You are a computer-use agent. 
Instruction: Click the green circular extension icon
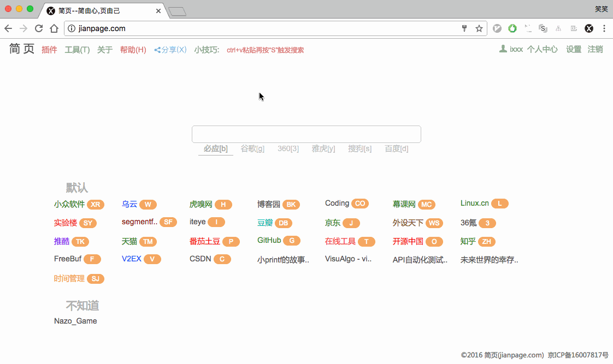pyautogui.click(x=512, y=28)
